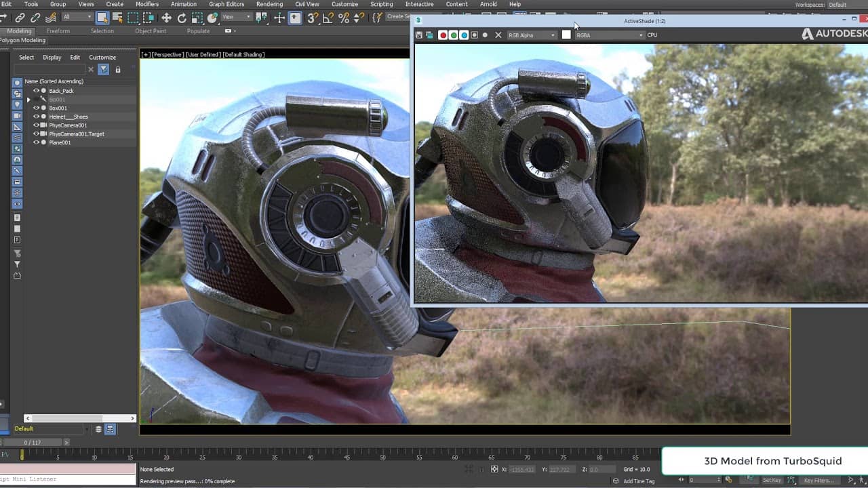Click the Link objects chain icon

[20, 18]
